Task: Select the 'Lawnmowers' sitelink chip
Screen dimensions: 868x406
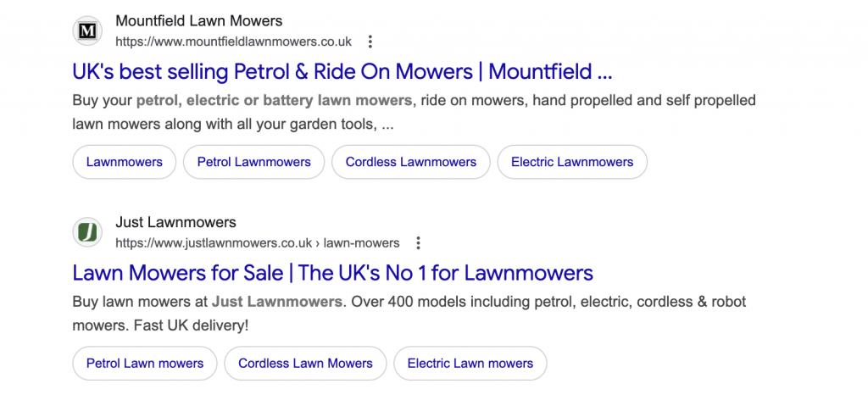Action: (x=124, y=162)
